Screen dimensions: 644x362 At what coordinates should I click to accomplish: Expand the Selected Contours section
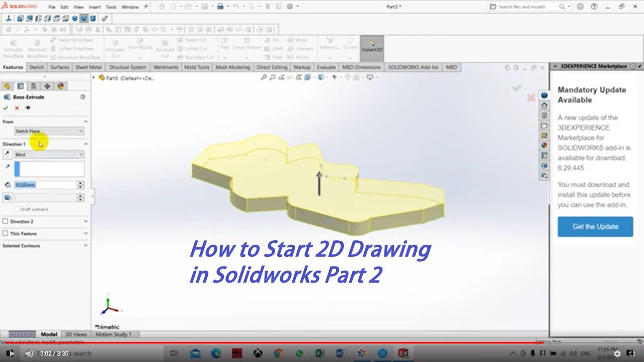coord(86,245)
